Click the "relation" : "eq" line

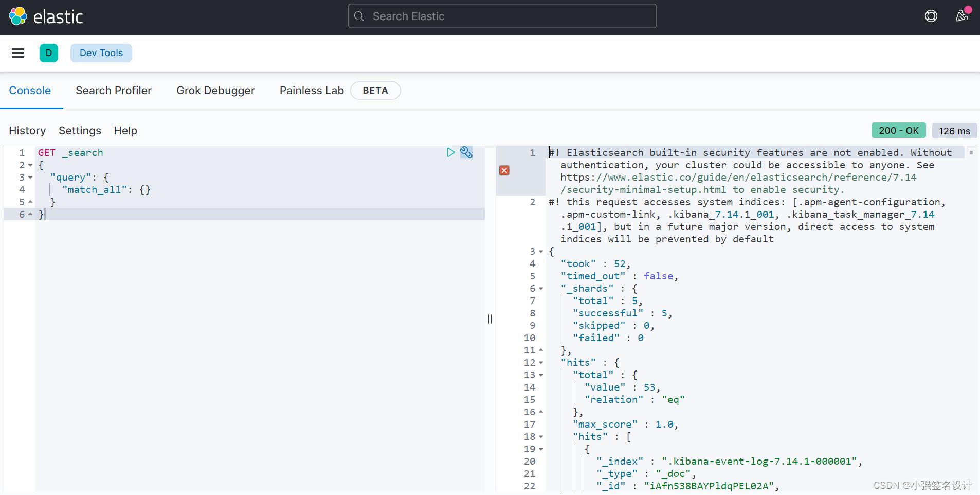pyautogui.click(x=634, y=400)
